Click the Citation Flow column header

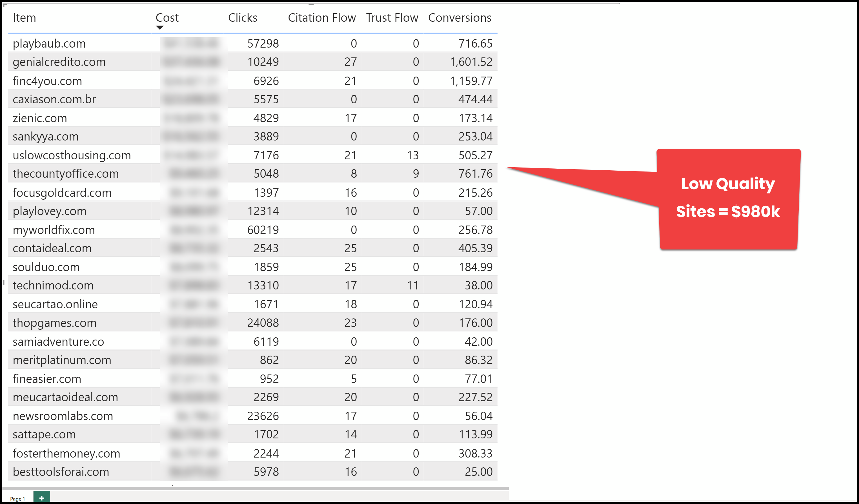click(x=321, y=18)
